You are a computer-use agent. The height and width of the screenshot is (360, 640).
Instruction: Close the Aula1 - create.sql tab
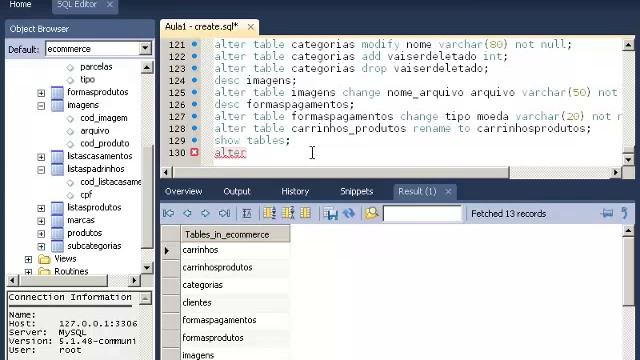point(251,27)
